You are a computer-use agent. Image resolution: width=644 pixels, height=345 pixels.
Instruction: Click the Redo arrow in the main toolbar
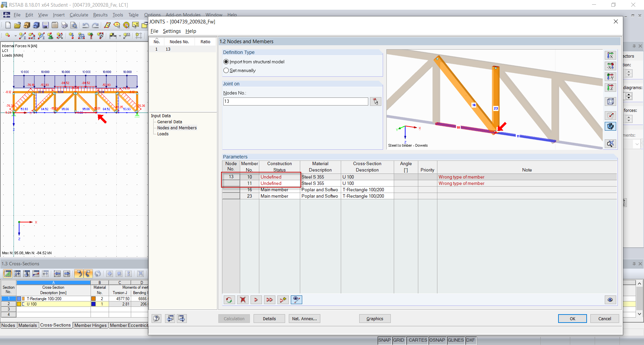coord(96,25)
